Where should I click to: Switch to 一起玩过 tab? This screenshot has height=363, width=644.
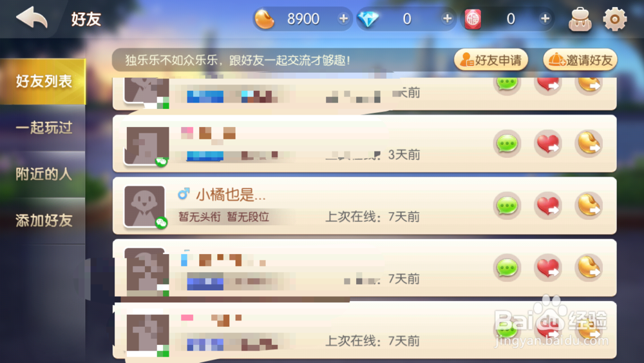point(43,128)
